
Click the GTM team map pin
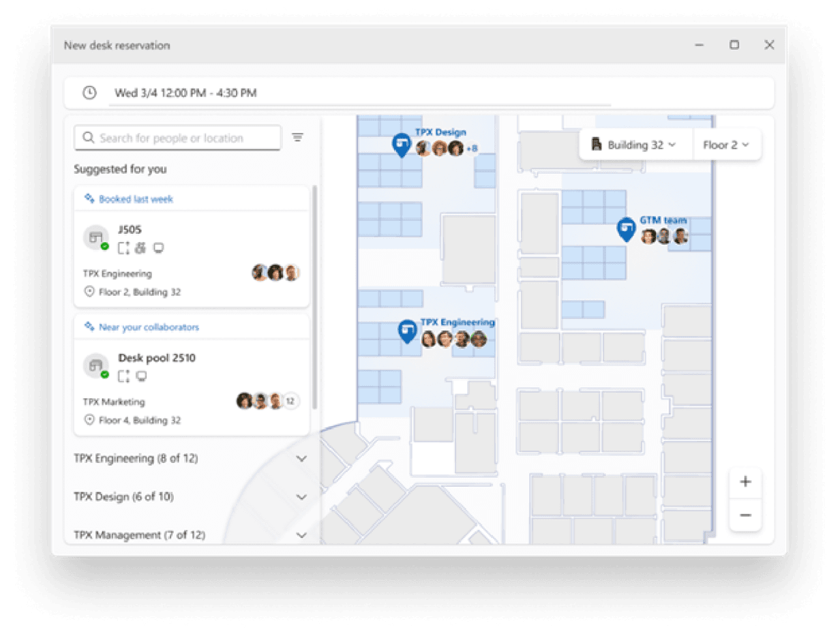[x=626, y=229]
